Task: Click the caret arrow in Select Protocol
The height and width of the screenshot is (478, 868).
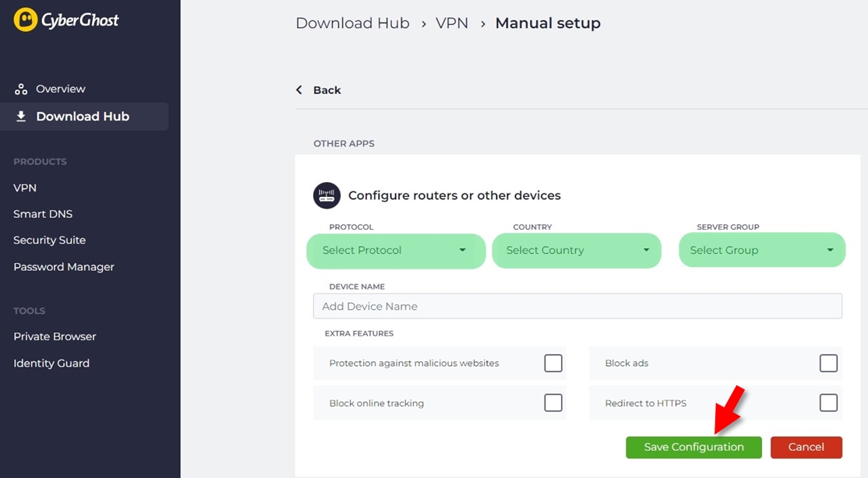Action: point(462,250)
